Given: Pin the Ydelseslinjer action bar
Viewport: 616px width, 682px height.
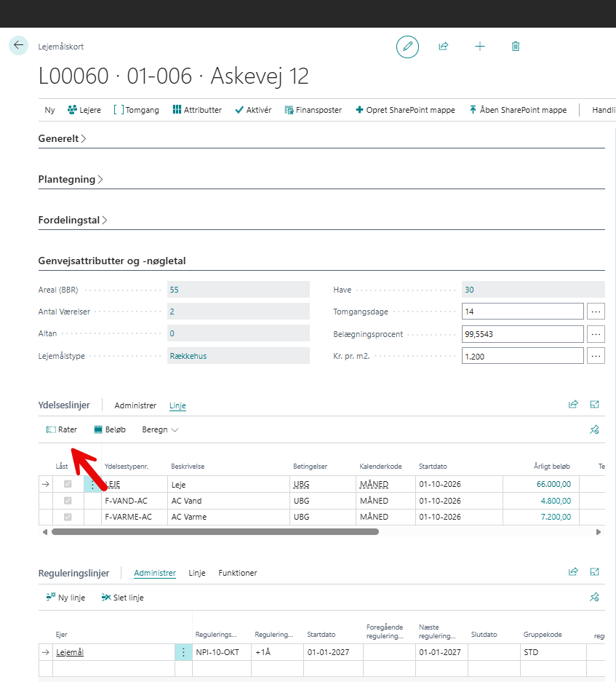Looking at the screenshot, I should [594, 429].
